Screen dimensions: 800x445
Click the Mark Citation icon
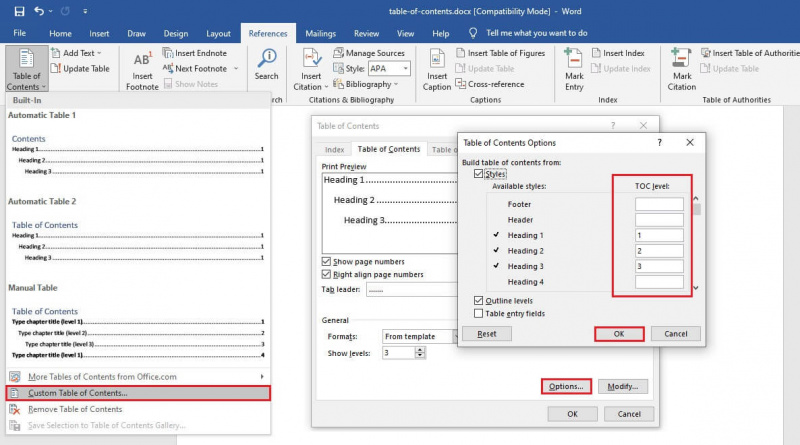681,59
